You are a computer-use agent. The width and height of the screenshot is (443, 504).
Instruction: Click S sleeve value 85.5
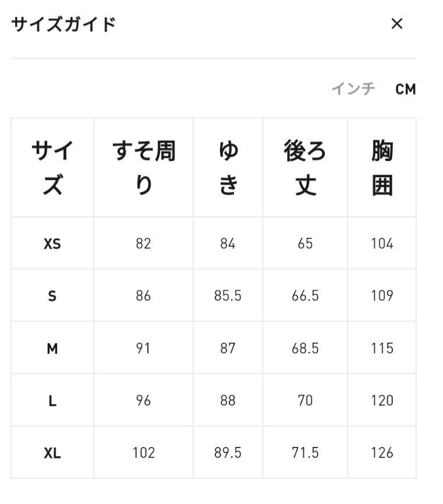[x=228, y=296]
